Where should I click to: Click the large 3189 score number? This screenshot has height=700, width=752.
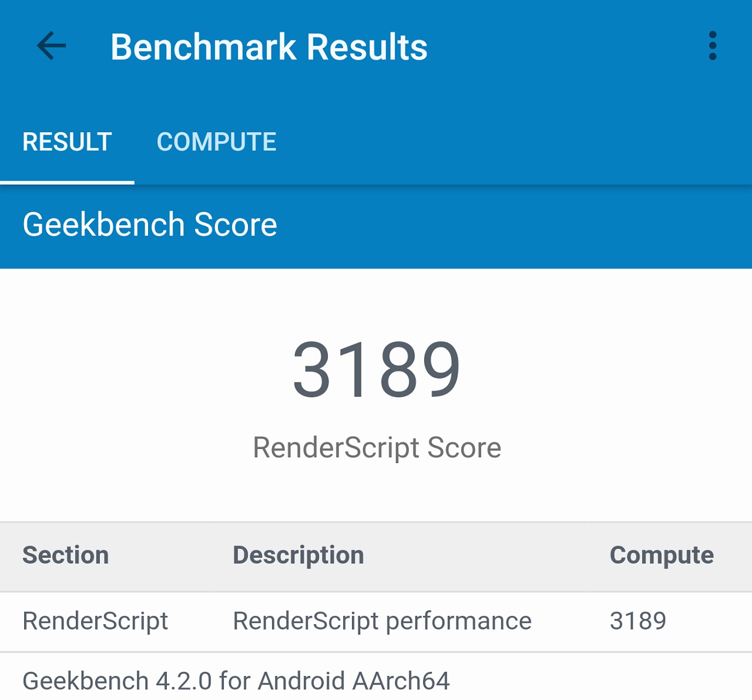click(x=377, y=369)
